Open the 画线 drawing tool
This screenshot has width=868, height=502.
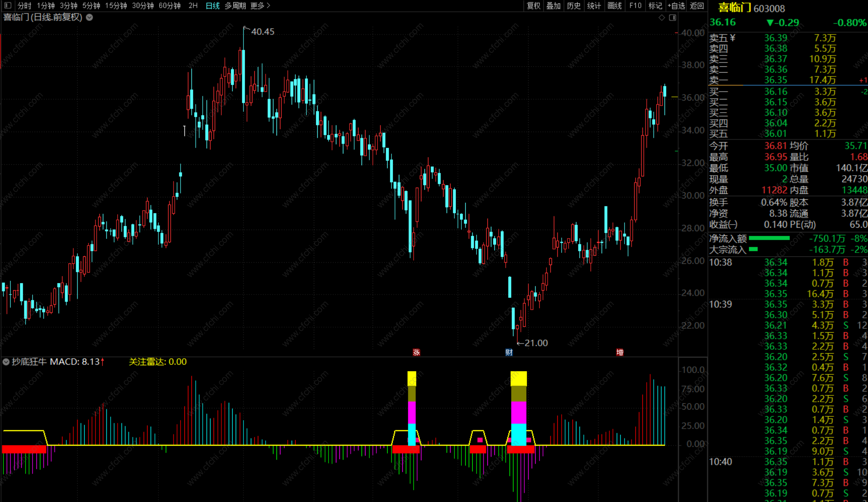click(614, 5)
